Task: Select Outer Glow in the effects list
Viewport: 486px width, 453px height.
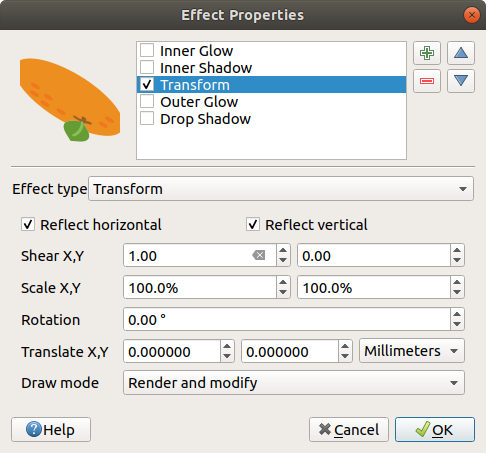Action: click(x=199, y=102)
